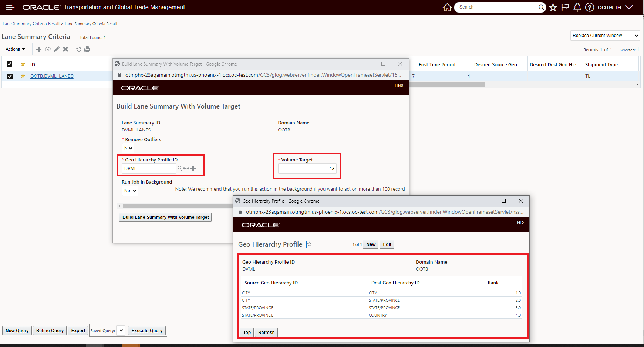Open the Remove Outliers dropdown
Viewport: 644px width, 347px height.
(x=128, y=148)
